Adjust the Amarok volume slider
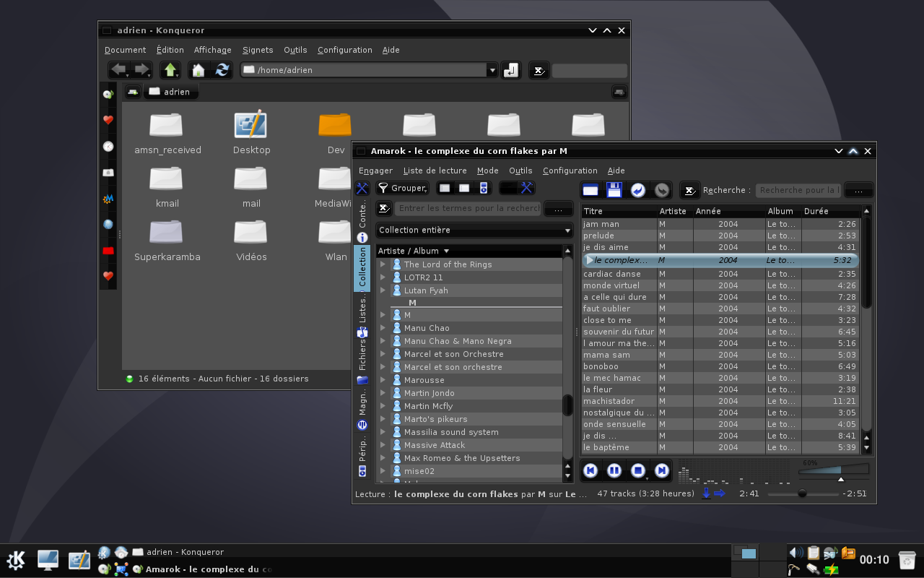Viewport: 924px width, 578px height. [x=834, y=470]
